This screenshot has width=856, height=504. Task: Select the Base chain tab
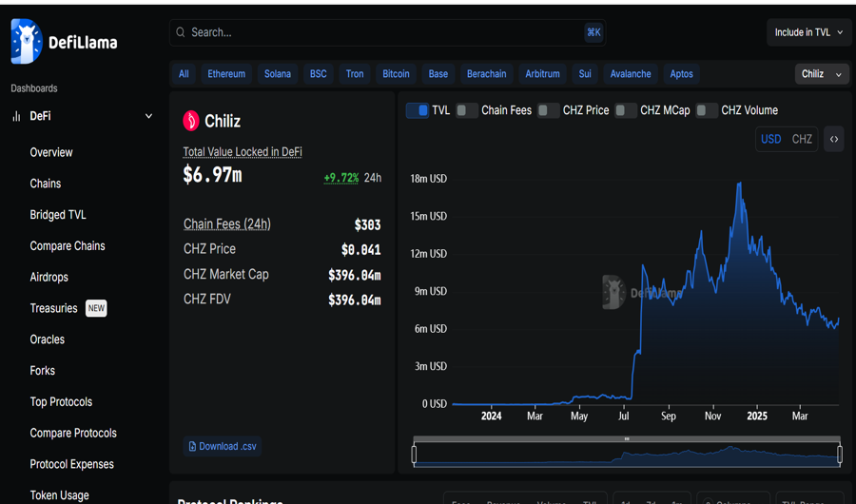click(x=438, y=74)
